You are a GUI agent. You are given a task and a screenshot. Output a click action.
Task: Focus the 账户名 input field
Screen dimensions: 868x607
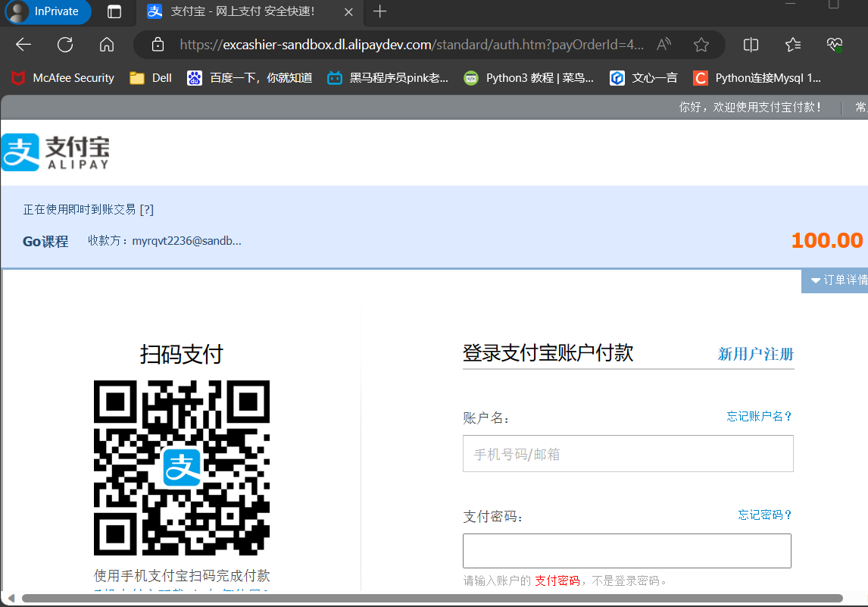click(628, 454)
